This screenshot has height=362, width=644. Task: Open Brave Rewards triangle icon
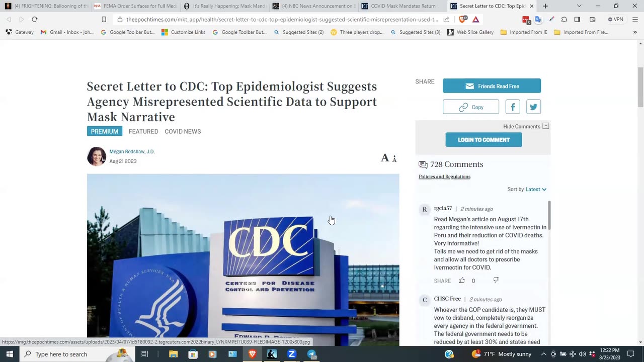pyautogui.click(x=475, y=19)
